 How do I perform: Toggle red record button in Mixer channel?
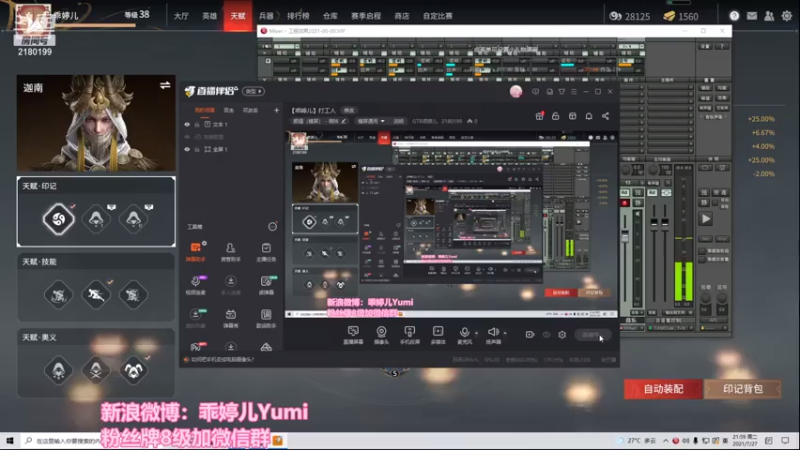pyautogui.click(x=624, y=203)
